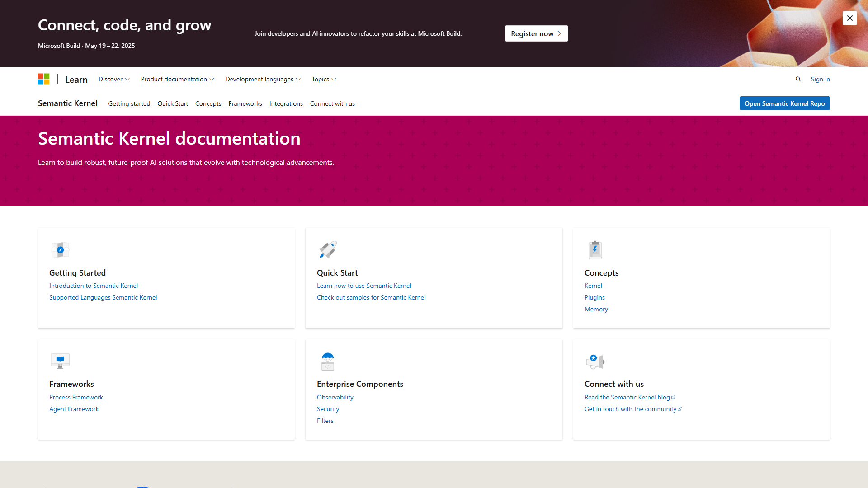Open Supported Languages Semantic Kernel link

(x=103, y=297)
